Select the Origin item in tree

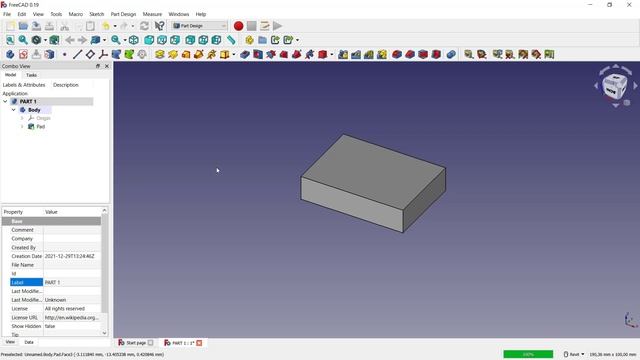tap(43, 118)
